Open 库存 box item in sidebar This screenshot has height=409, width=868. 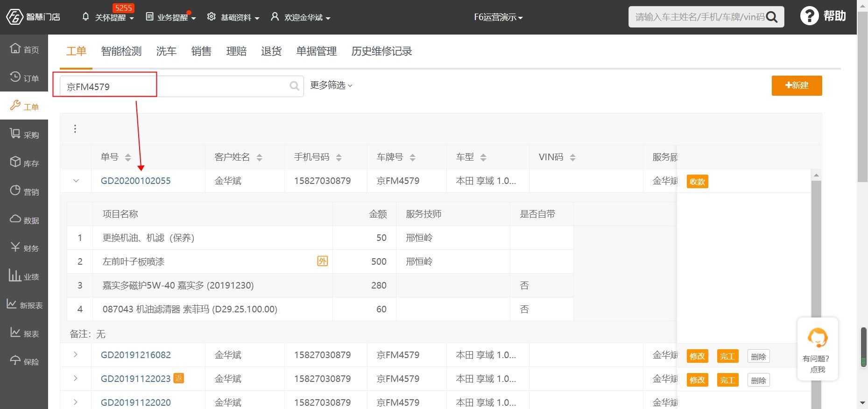pyautogui.click(x=24, y=163)
